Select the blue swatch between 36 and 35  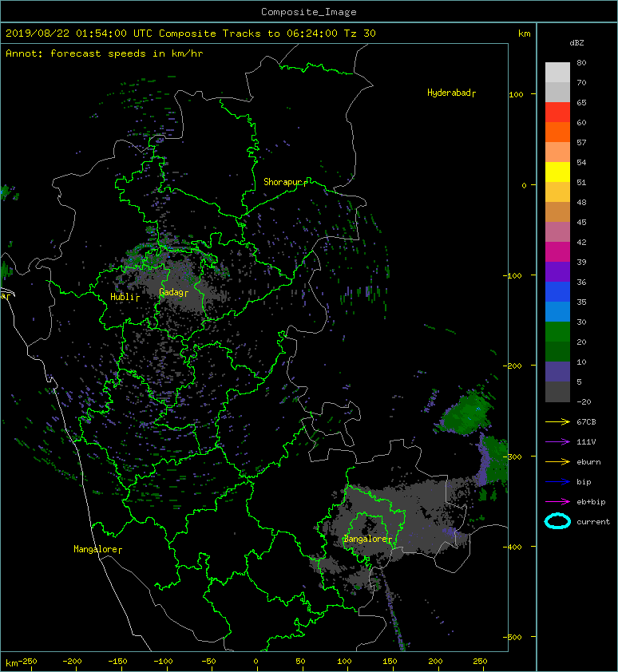557,291
